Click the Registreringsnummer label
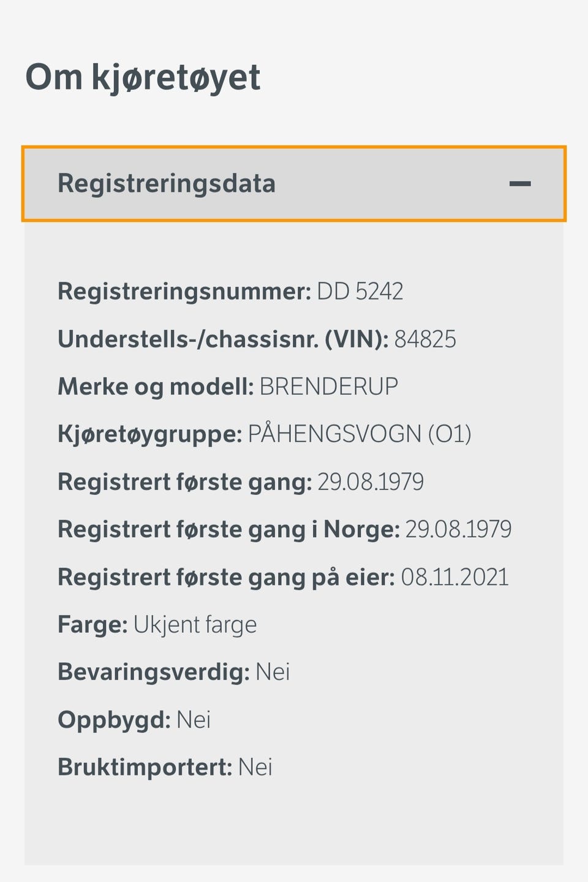Screen dimensions: 588x882 [x=184, y=292]
